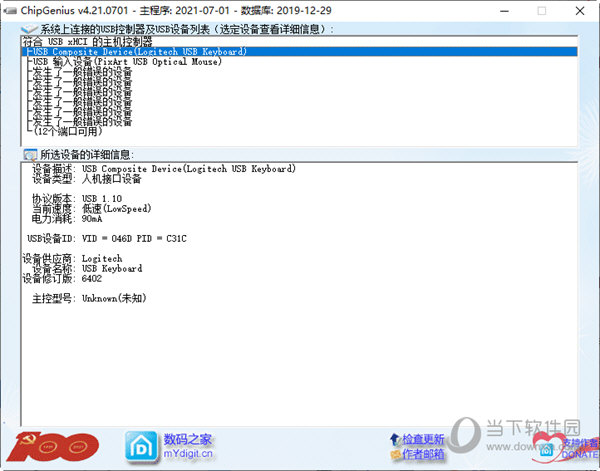Screen dimensions: 600x471
Task: Click the USB drive icon beside device list header
Action: coord(29,29)
